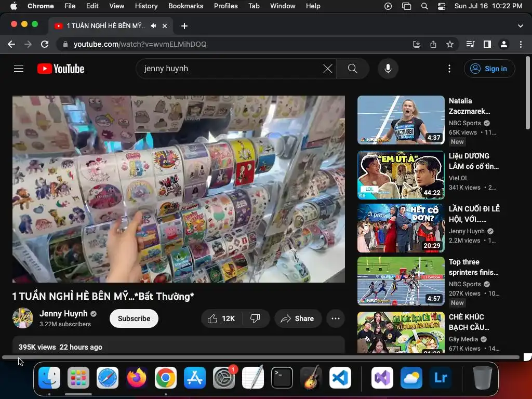Open Lightroom from the Dock
532x399 pixels.
coord(441,378)
